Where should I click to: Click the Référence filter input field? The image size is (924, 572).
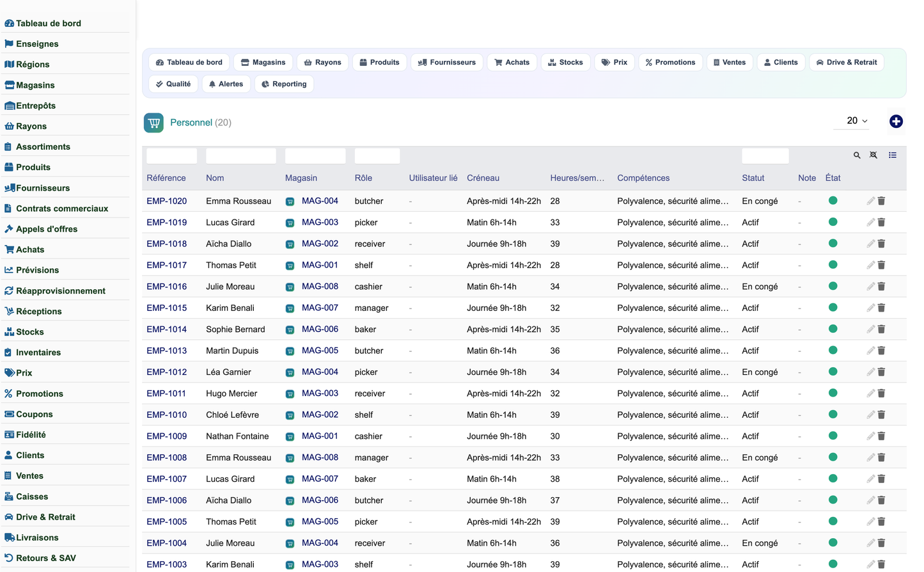tap(172, 155)
